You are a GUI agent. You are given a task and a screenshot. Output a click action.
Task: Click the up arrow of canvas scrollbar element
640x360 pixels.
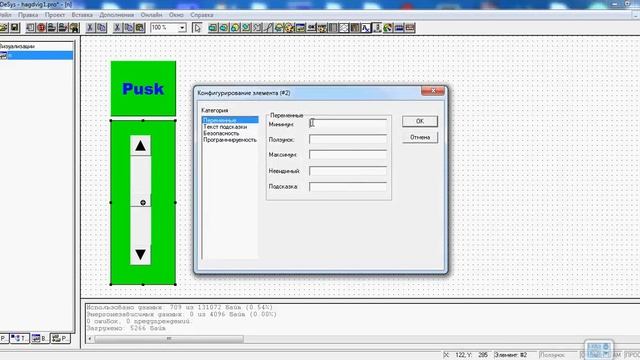pos(140,146)
